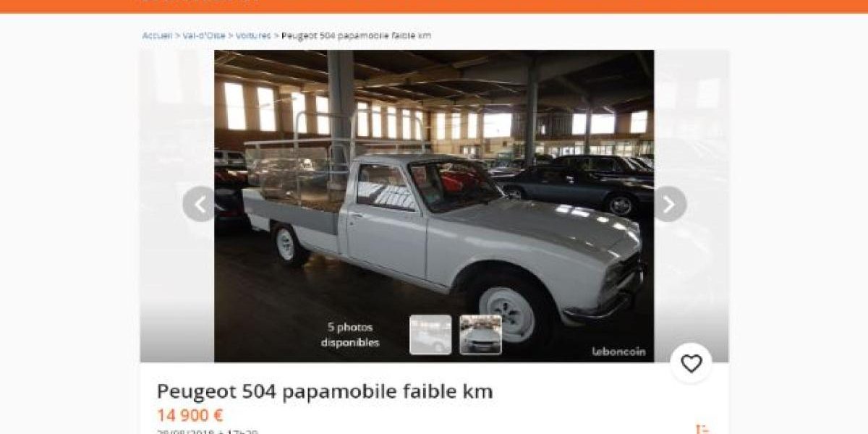This screenshot has width=868, height=434.
Task: Go to Accueil in the breadcrumb
Action: tap(157, 35)
